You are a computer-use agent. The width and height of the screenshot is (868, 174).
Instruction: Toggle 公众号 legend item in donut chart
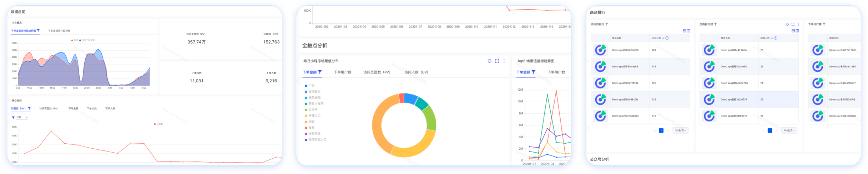click(311, 110)
